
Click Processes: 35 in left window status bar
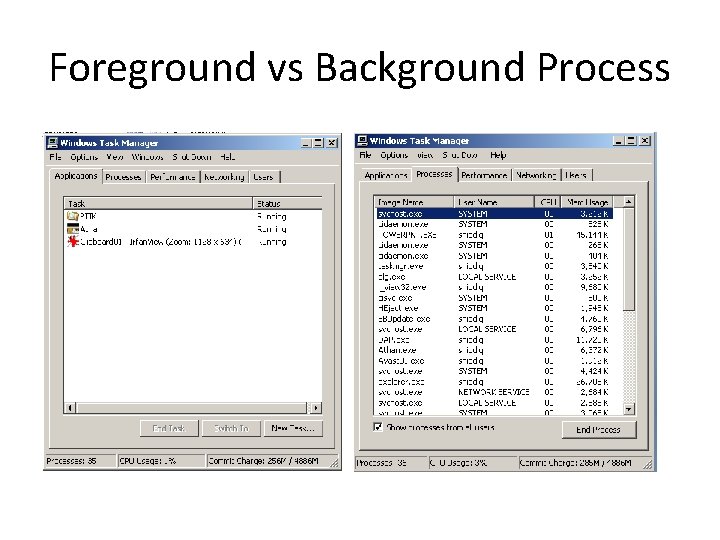click(x=80, y=461)
